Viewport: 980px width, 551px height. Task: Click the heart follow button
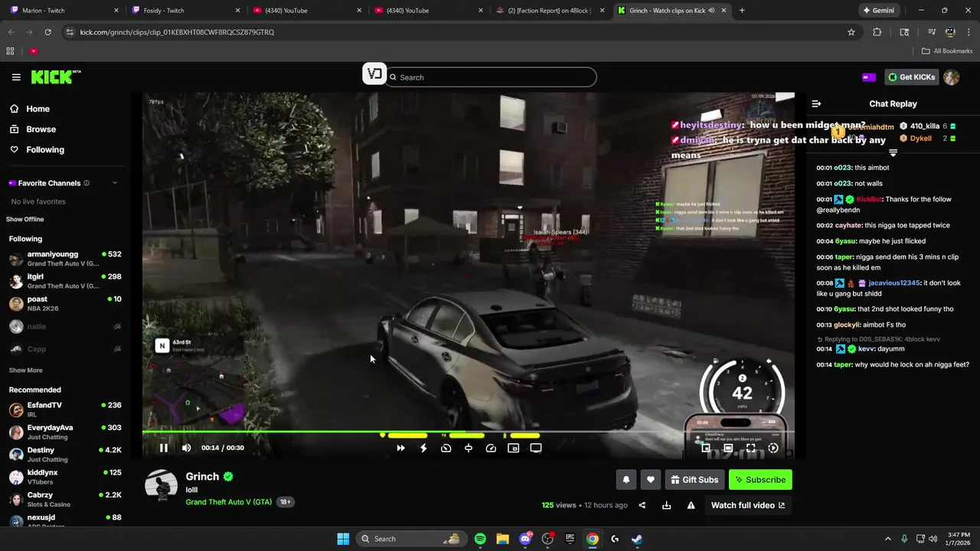pos(651,480)
